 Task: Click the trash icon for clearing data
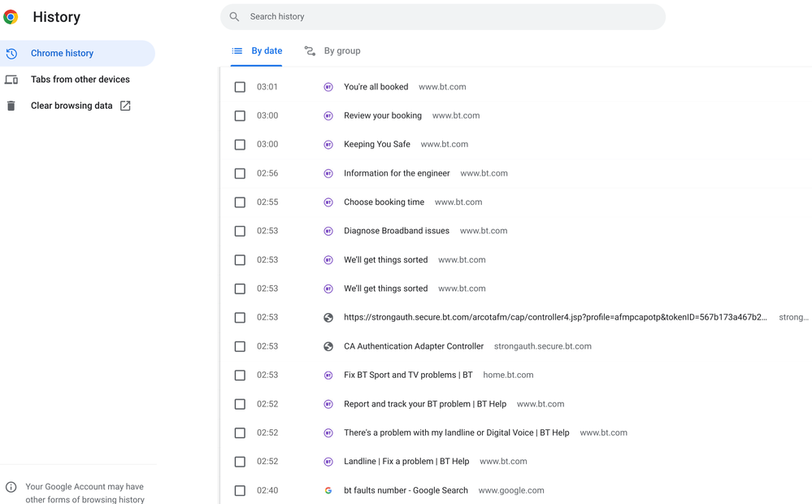click(11, 106)
